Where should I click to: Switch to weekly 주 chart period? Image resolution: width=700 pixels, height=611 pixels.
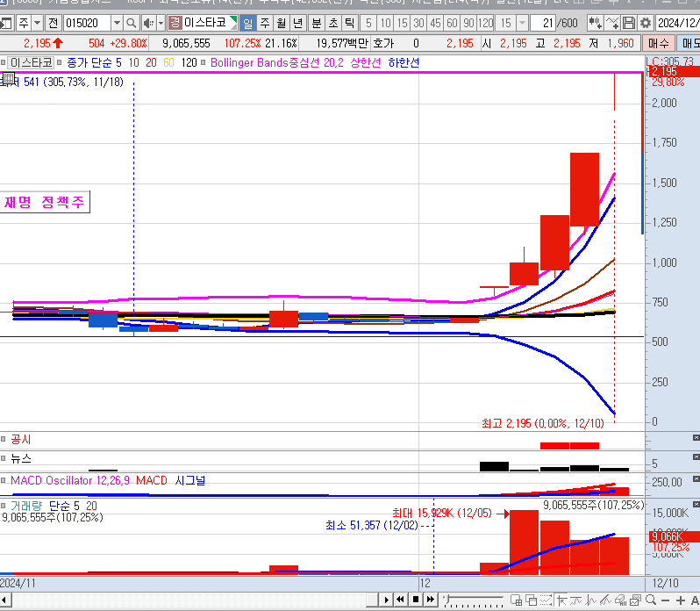pyautogui.click(x=264, y=23)
